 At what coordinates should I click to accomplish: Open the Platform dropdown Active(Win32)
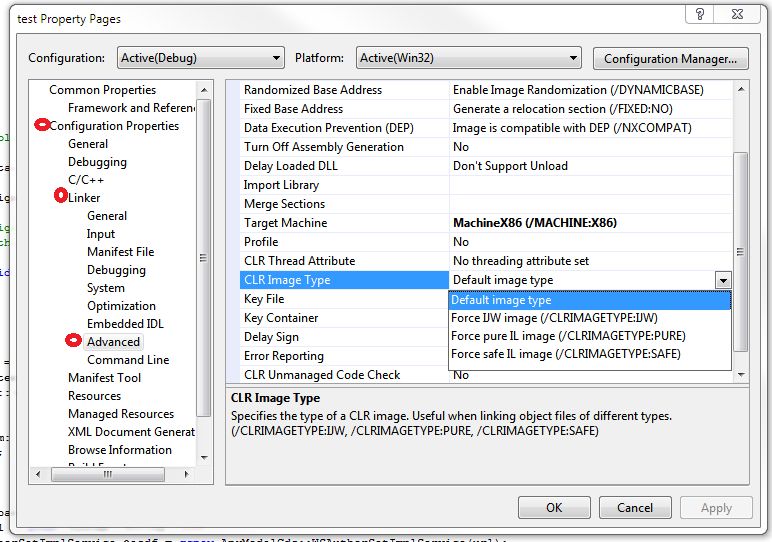tap(468, 58)
